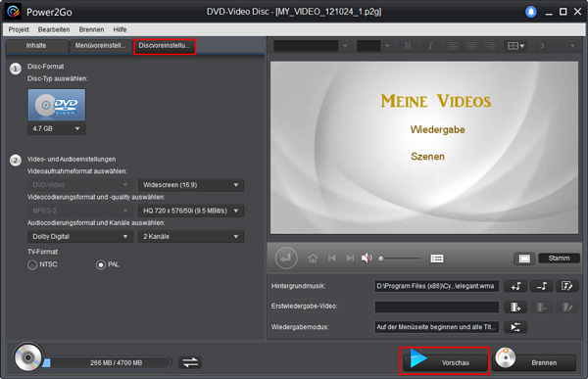Open the menu layout grid icon
Screen dimensions: 588x379
pyautogui.click(x=515, y=46)
